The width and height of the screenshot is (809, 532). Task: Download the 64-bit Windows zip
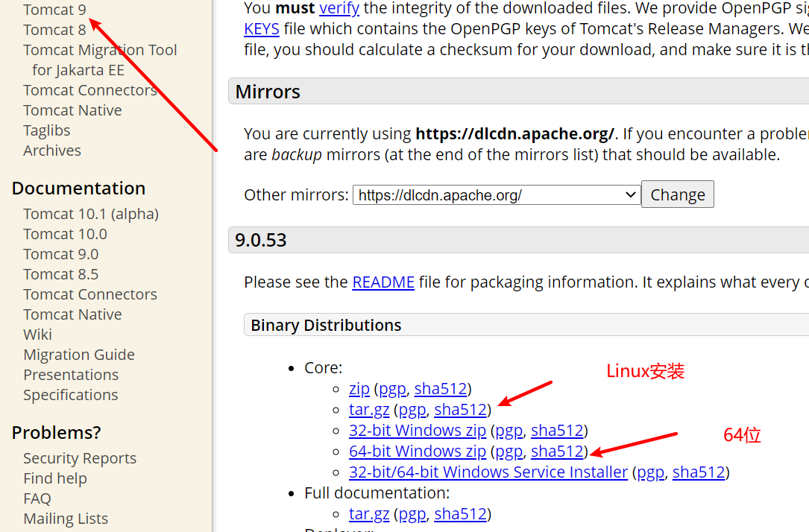(x=417, y=452)
